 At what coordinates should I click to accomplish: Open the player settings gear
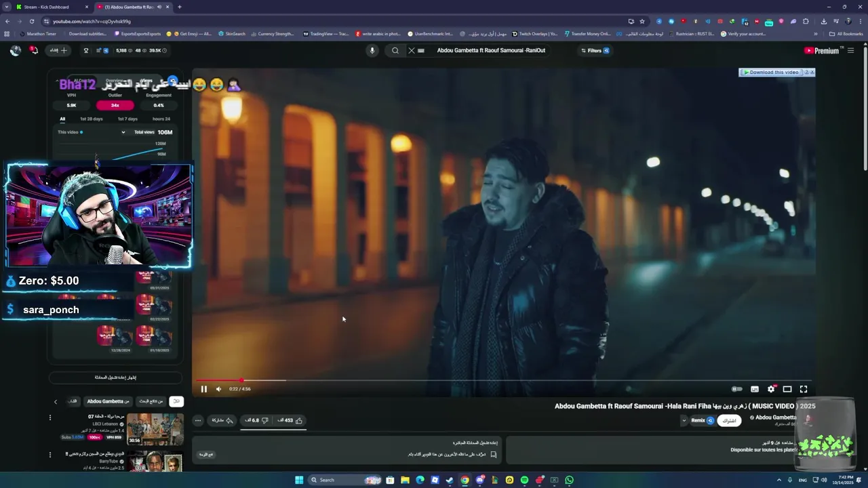771,389
